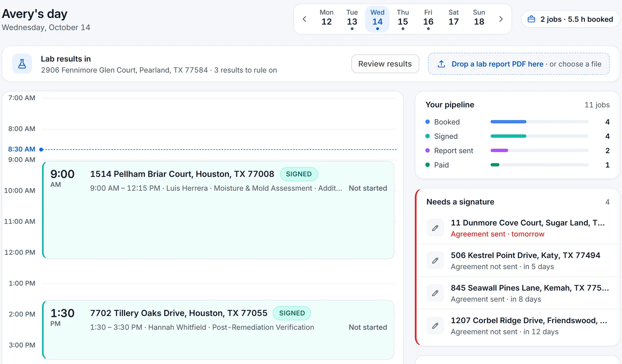Click SIGNED badge on Tillery Oaks job
Image resolution: width=622 pixels, height=364 pixels.
click(x=292, y=313)
